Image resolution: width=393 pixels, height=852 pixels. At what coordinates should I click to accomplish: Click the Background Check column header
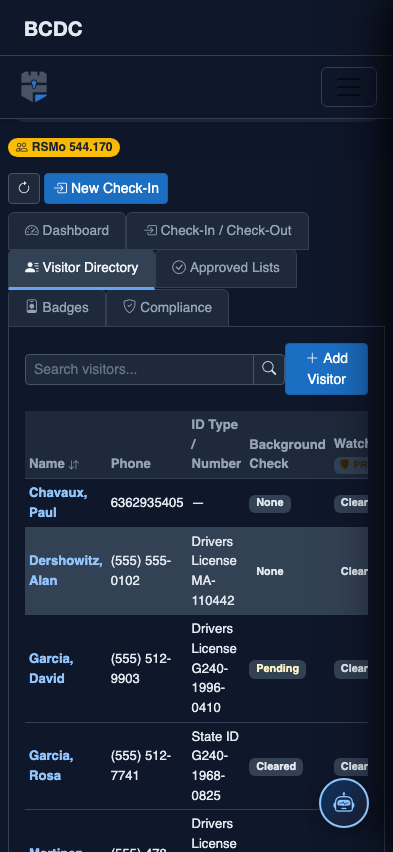click(287, 454)
